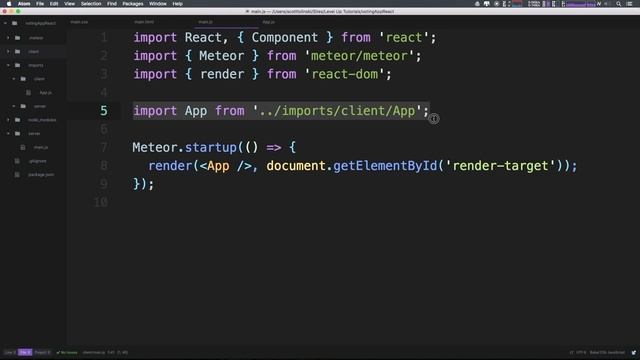The width and height of the screenshot is (640, 360).
Task: Expand the top-level client folder arrow
Action: tap(8, 51)
